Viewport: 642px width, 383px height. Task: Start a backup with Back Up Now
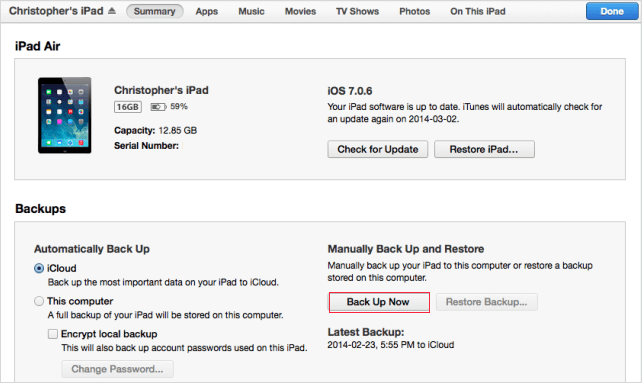tap(379, 302)
